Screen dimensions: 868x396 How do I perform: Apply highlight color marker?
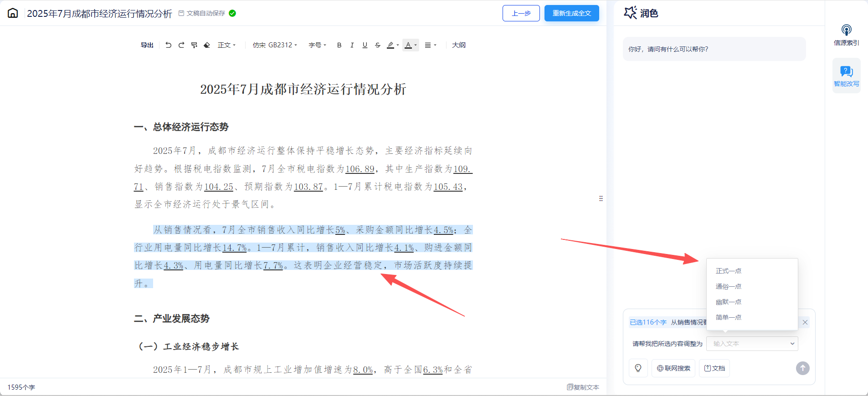click(x=390, y=45)
